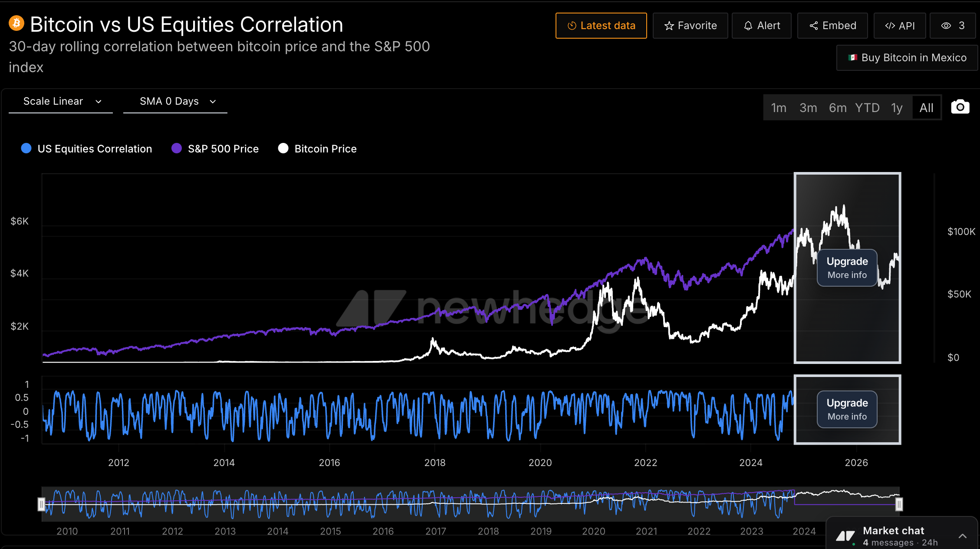Image resolution: width=980 pixels, height=549 pixels.
Task: Click the $100K axis label
Action: 961,232
